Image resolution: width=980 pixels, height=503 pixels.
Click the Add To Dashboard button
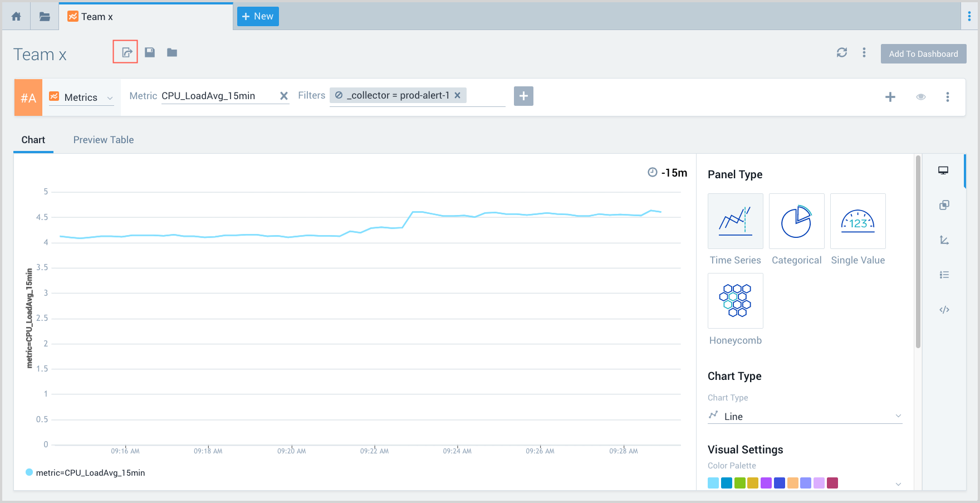tap(923, 54)
